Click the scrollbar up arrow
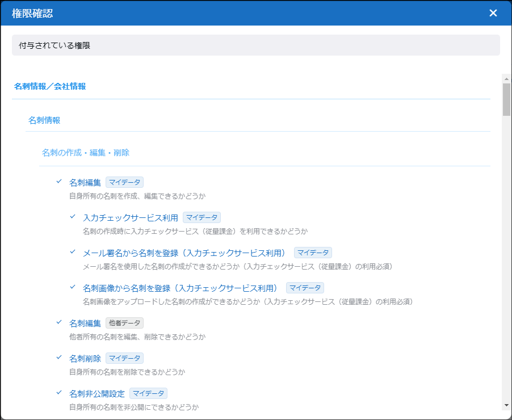The width and height of the screenshot is (512, 420). [x=506, y=78]
